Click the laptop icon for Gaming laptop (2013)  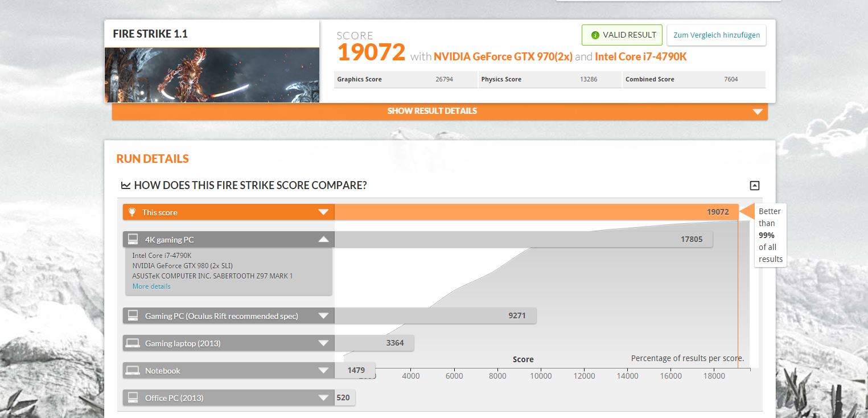[133, 343]
